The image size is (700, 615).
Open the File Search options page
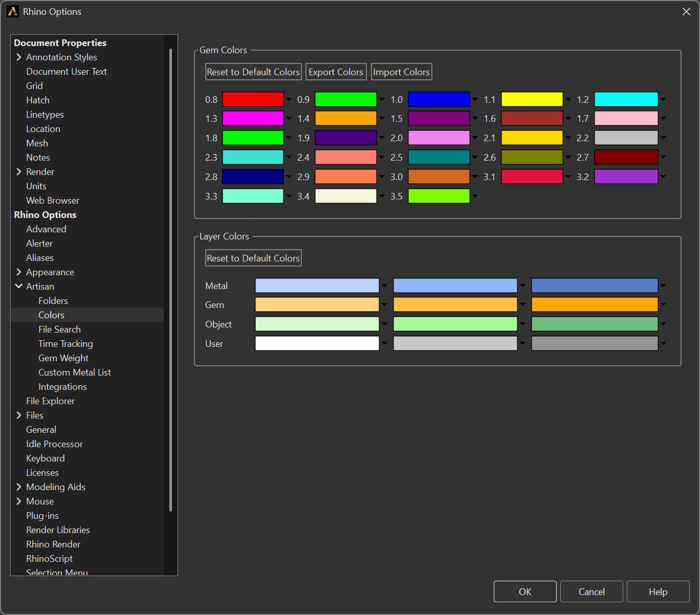click(x=59, y=329)
